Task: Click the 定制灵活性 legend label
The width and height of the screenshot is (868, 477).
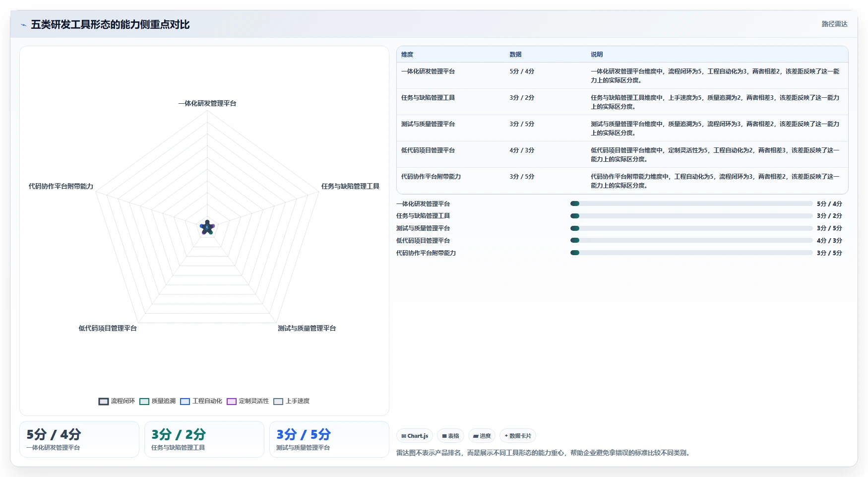Action: coord(254,401)
